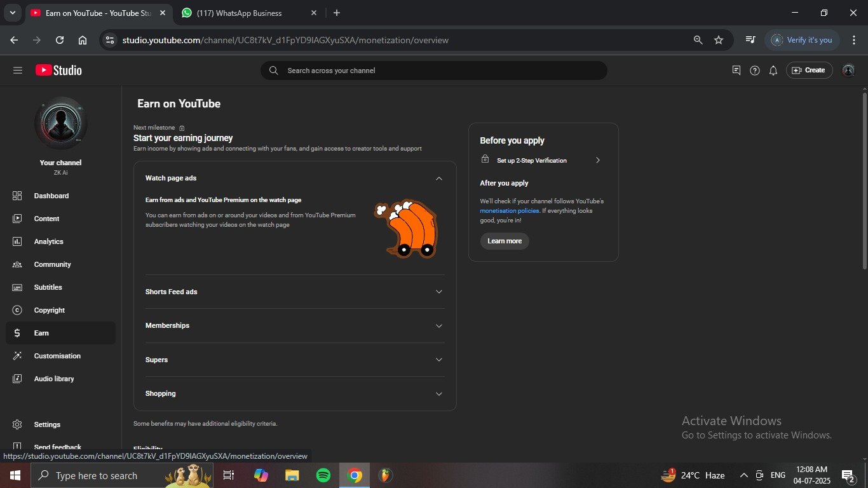Screen dimensions: 868x488
Task: Open Analytics in the sidebar
Action: [60, 241]
